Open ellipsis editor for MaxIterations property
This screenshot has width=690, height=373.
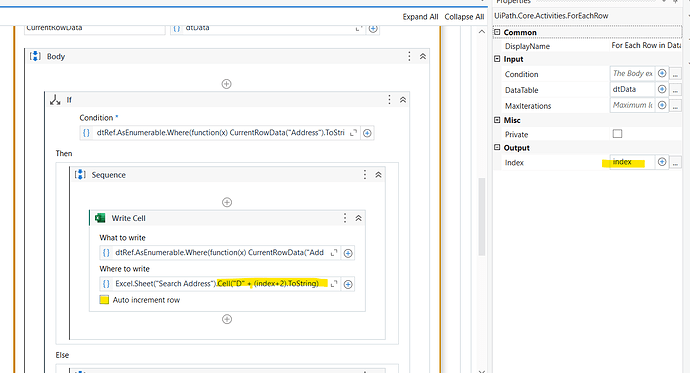675,106
